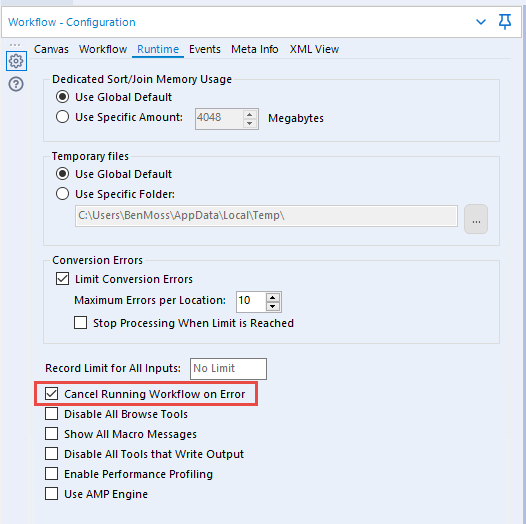Pin the Configuration window with pushpin icon
This screenshot has height=524, width=526.
[x=505, y=22]
